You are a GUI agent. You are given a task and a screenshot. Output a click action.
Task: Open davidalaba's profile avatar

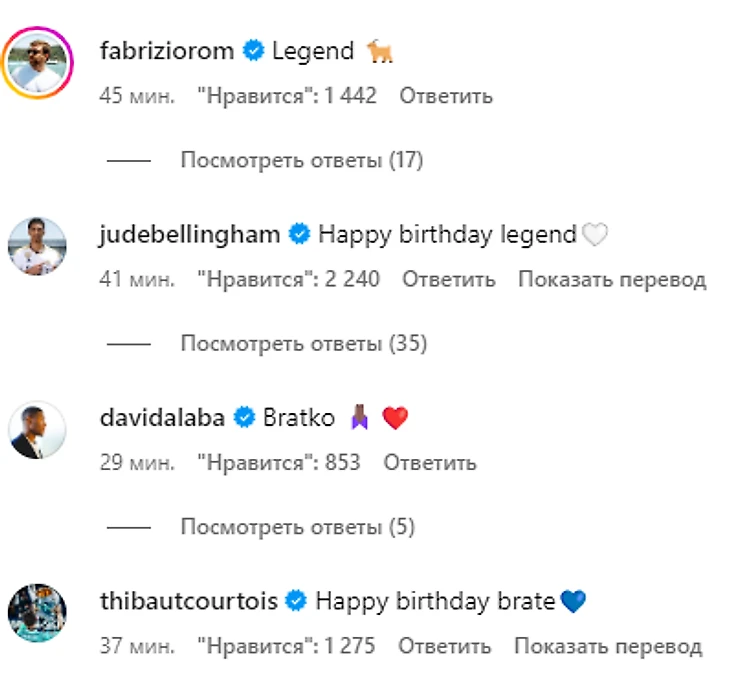pos(37,429)
